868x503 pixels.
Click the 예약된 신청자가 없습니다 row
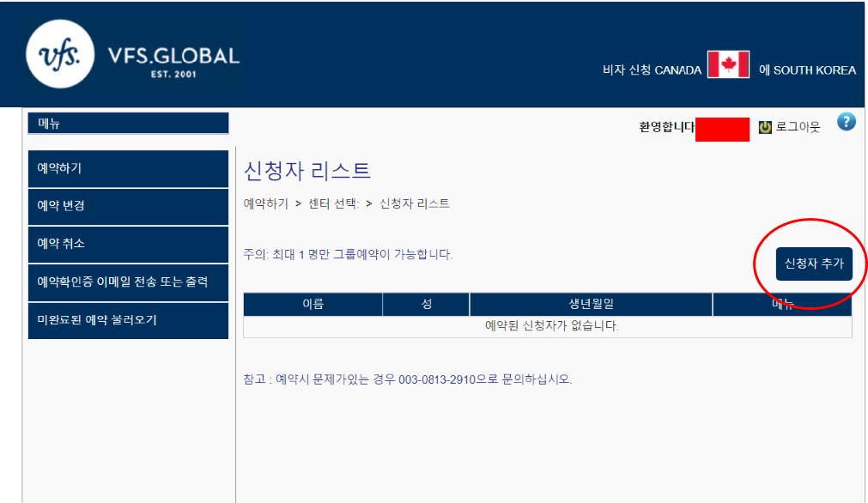click(548, 326)
